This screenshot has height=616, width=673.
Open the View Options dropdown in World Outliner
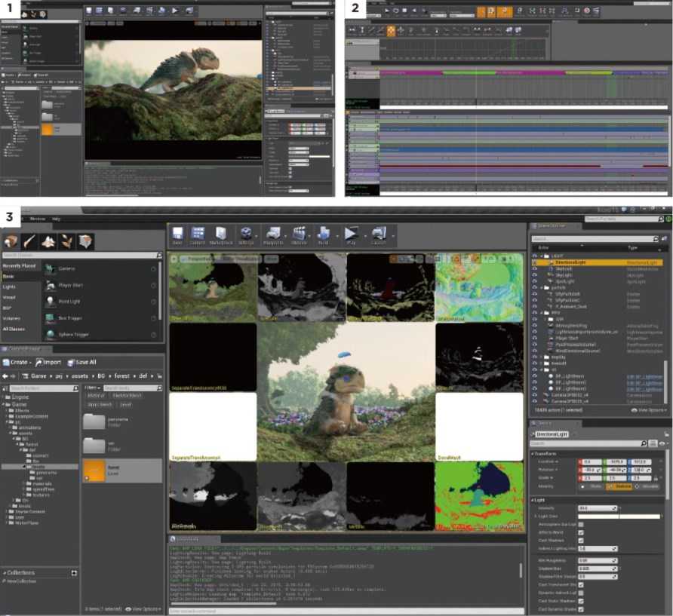[648, 410]
